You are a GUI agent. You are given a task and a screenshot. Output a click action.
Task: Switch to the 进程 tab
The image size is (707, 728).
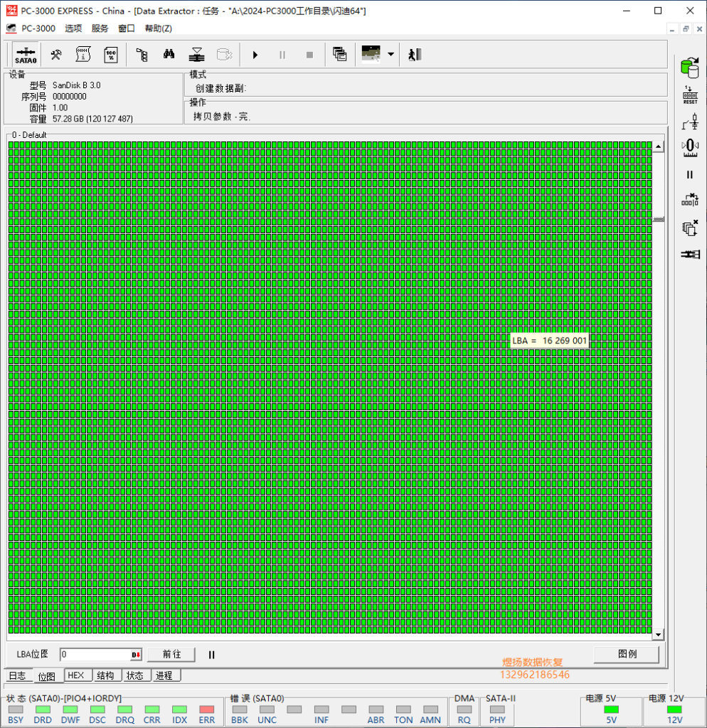(x=164, y=675)
